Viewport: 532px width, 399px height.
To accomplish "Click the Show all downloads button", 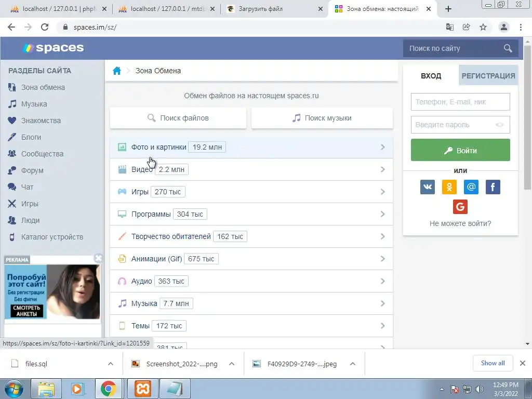I will point(493,363).
